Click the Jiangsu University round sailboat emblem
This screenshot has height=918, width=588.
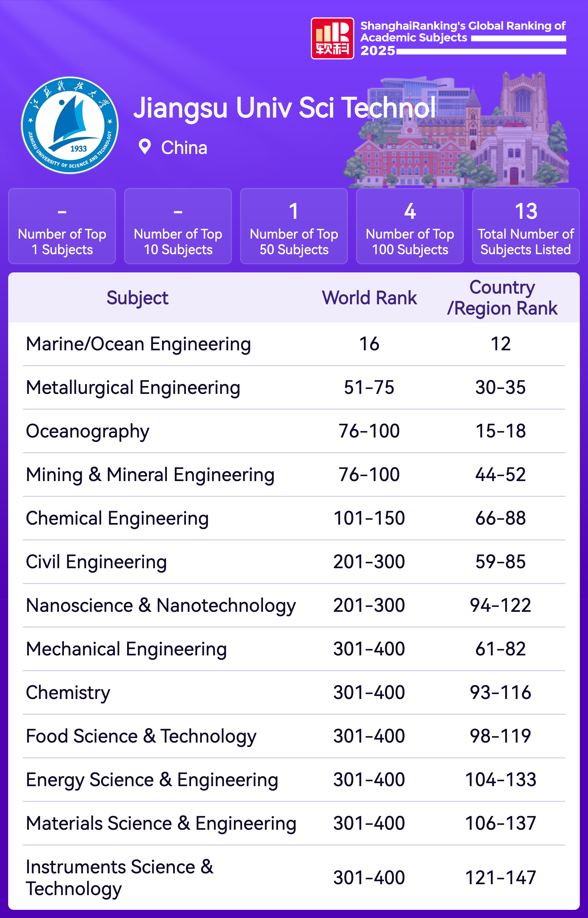tap(70, 125)
